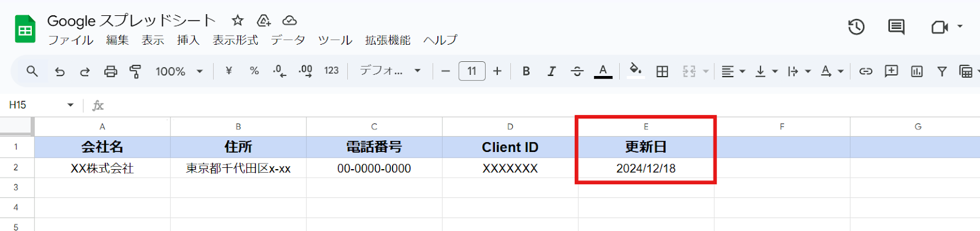Open the ツール menu

pyautogui.click(x=335, y=40)
